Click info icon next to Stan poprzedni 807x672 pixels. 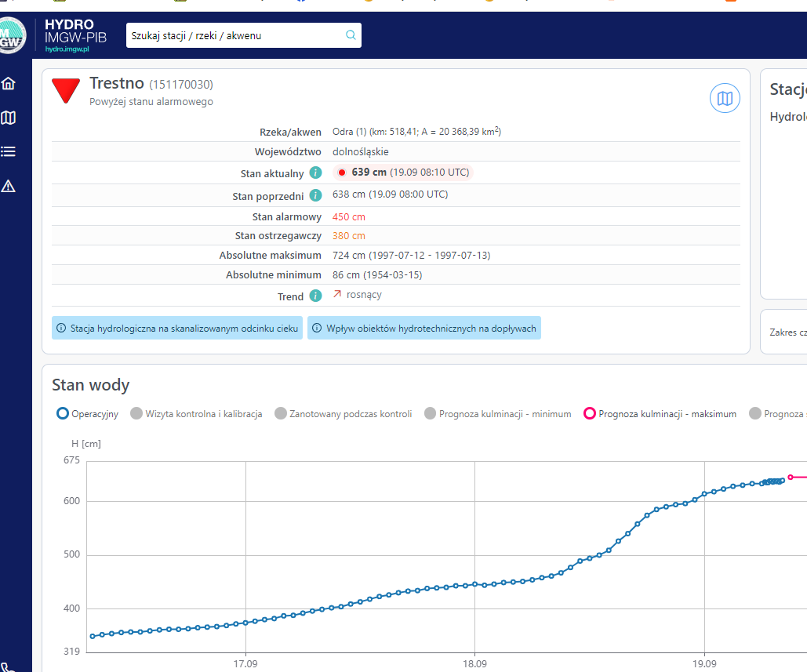point(315,195)
